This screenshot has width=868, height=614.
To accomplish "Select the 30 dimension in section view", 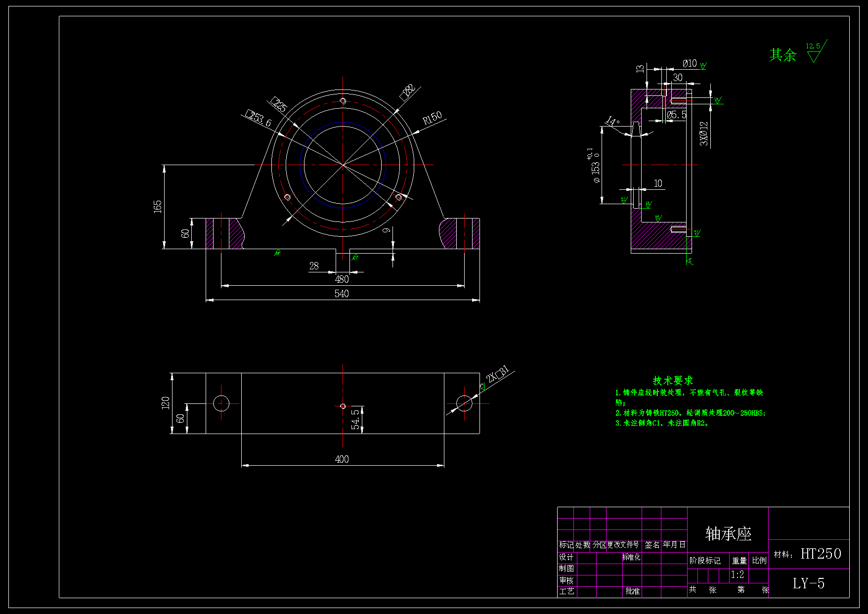I will (x=678, y=77).
